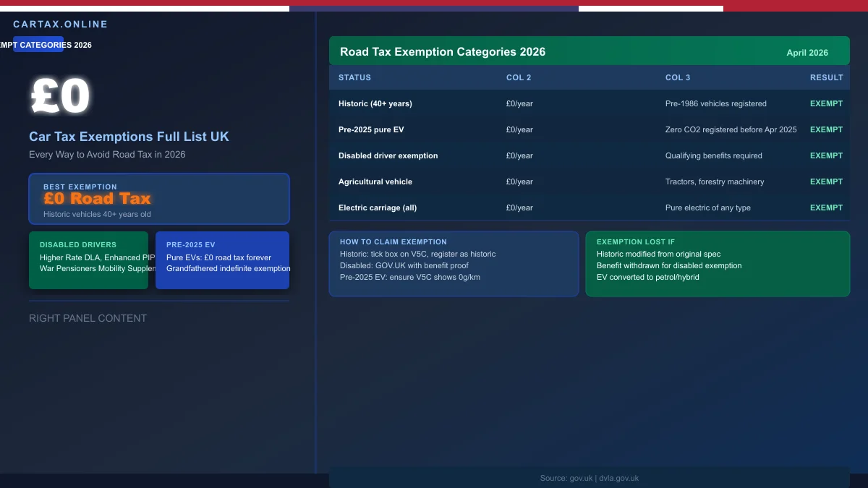The image size is (868, 488).
Task: Click the CARTAX.ONLINE site logo
Action: coord(60,25)
